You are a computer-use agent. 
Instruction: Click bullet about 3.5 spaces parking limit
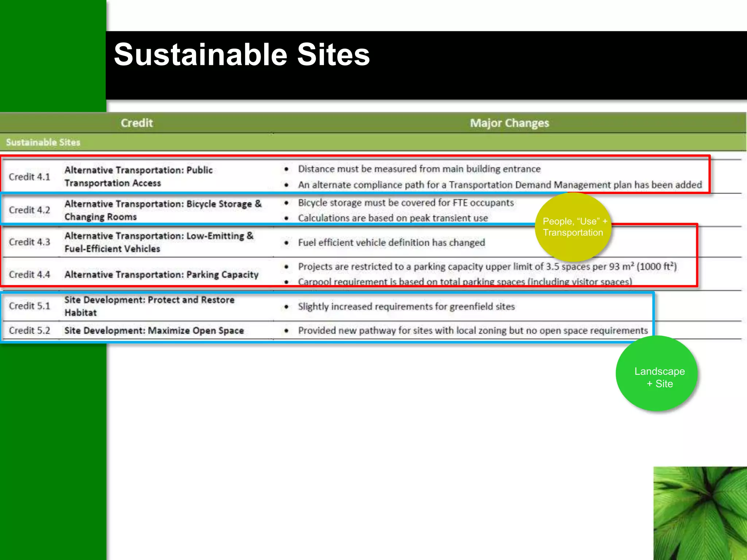point(487,267)
